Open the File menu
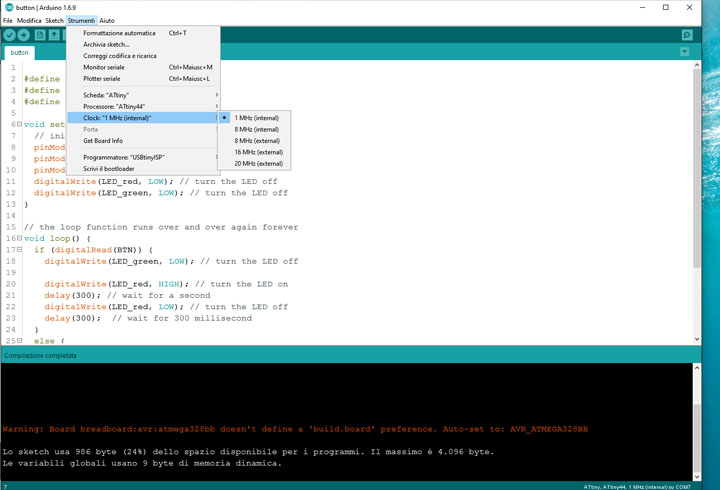This screenshot has width=720, height=490. pyautogui.click(x=8, y=21)
